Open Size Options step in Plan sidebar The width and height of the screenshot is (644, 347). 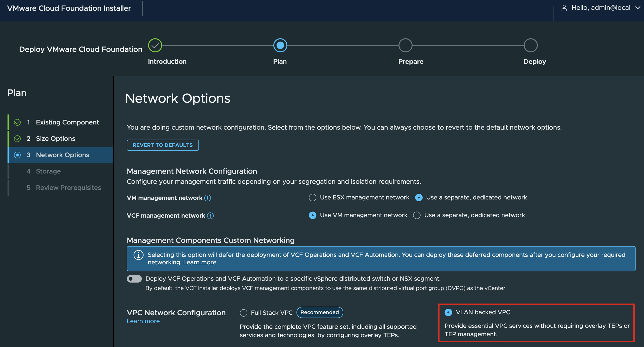pyautogui.click(x=60, y=139)
